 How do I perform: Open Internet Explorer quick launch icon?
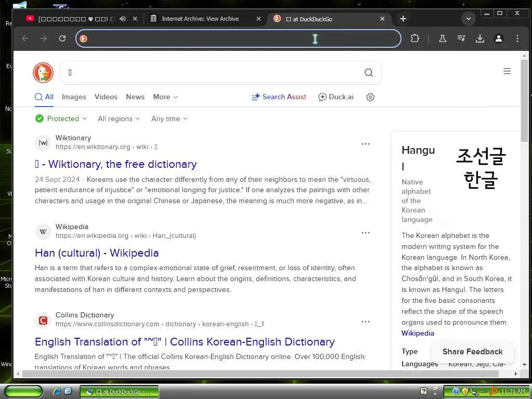tap(57, 392)
